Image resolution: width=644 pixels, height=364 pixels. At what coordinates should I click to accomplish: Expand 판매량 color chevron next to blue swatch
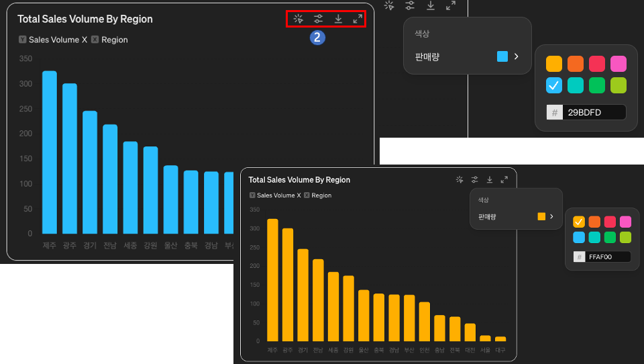point(517,56)
